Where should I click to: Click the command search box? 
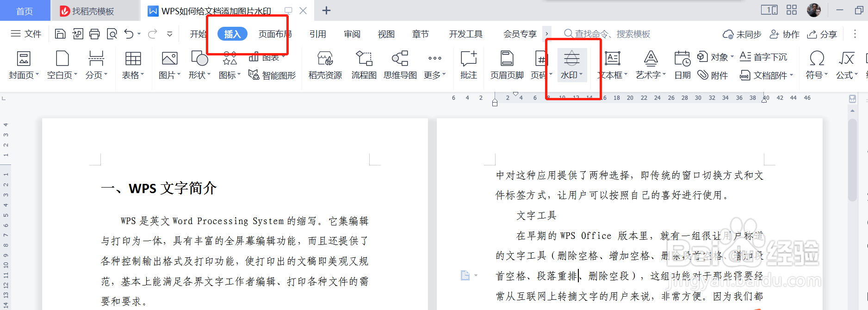(607, 34)
